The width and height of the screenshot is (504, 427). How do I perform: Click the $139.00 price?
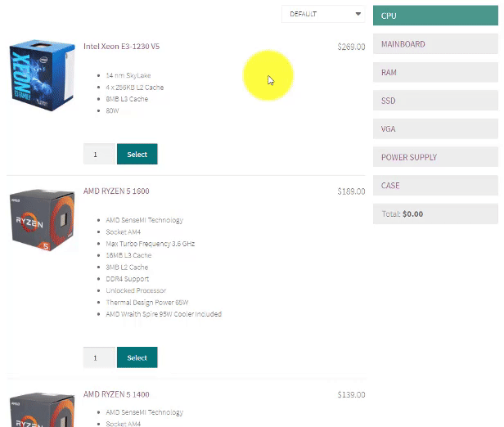click(x=351, y=394)
